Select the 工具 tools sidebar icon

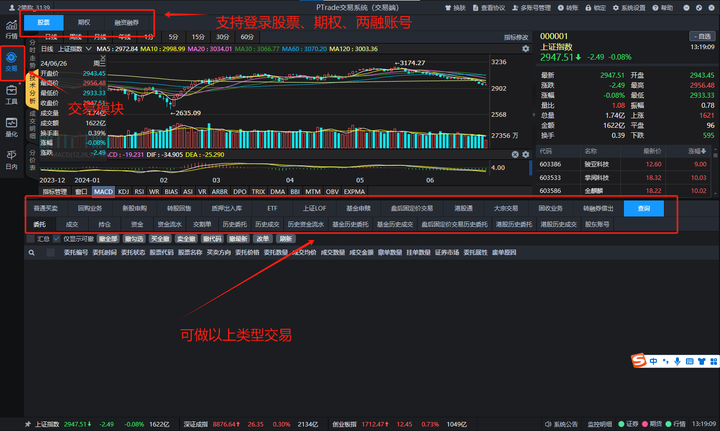pyautogui.click(x=11, y=95)
